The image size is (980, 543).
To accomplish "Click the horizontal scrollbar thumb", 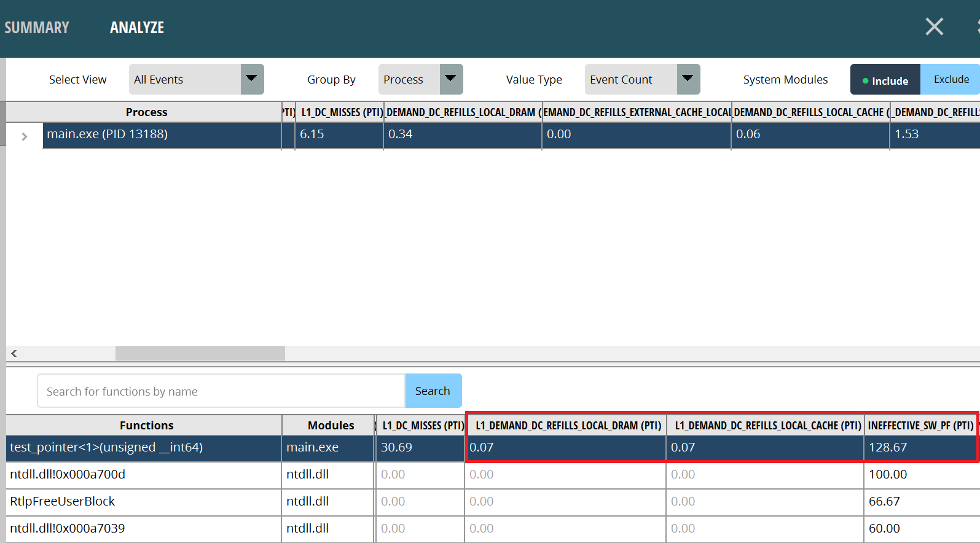I will pyautogui.click(x=200, y=353).
